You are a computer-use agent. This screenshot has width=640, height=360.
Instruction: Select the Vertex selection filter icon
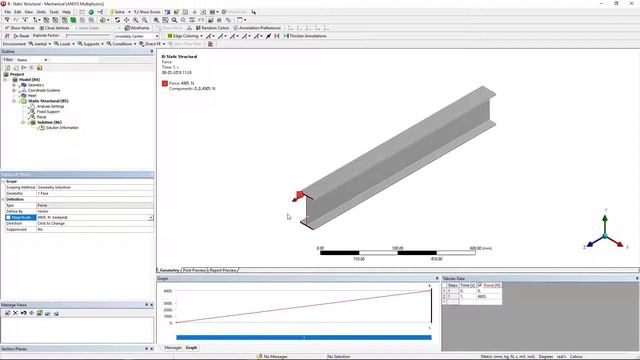[x=46, y=20]
